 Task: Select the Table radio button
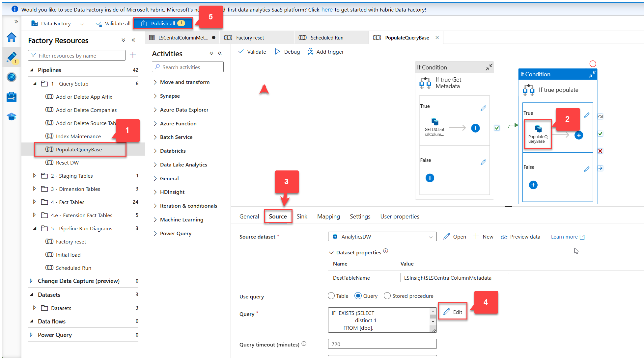pyautogui.click(x=331, y=296)
